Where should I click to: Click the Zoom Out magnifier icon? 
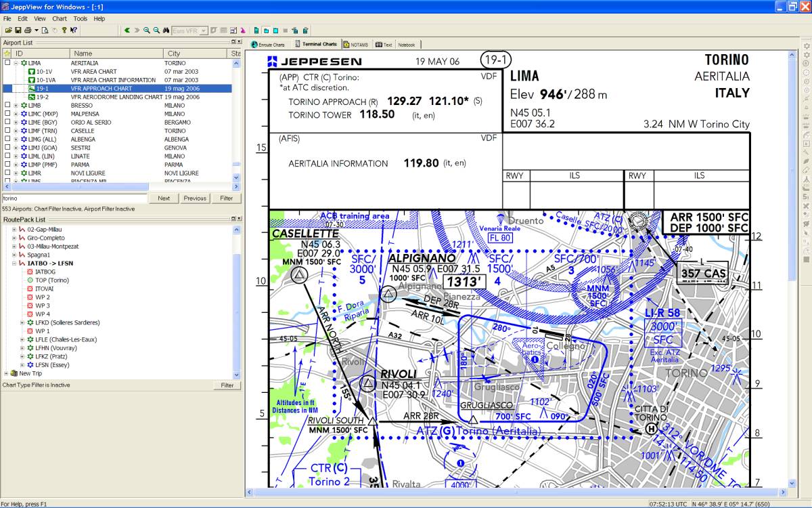(156, 30)
